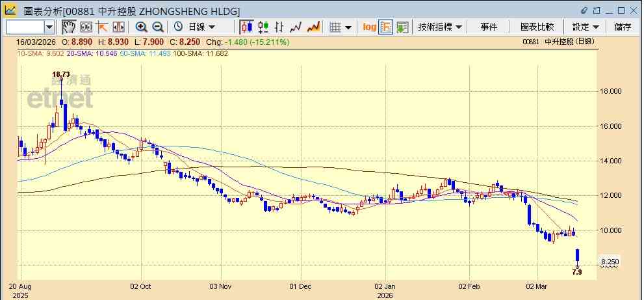Zoom in with the plus magnifier
This screenshot has width=644, height=300.
(x=141, y=27)
